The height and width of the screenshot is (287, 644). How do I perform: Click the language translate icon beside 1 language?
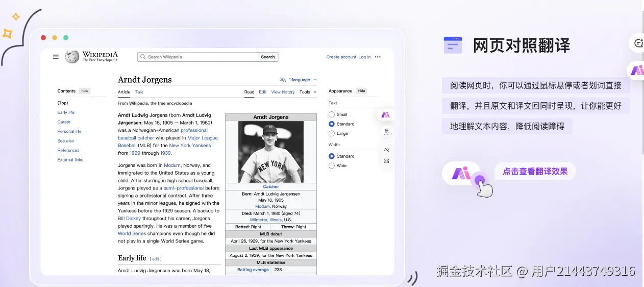283,80
